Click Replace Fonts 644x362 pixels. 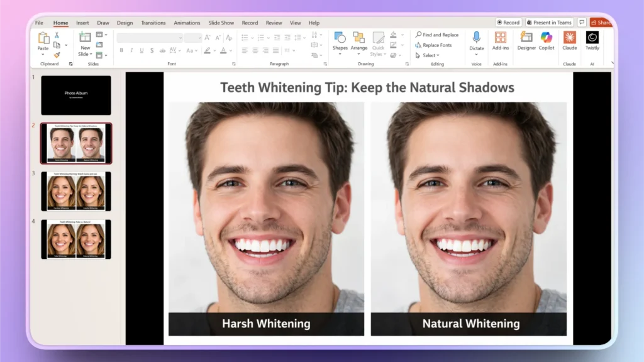pos(433,45)
